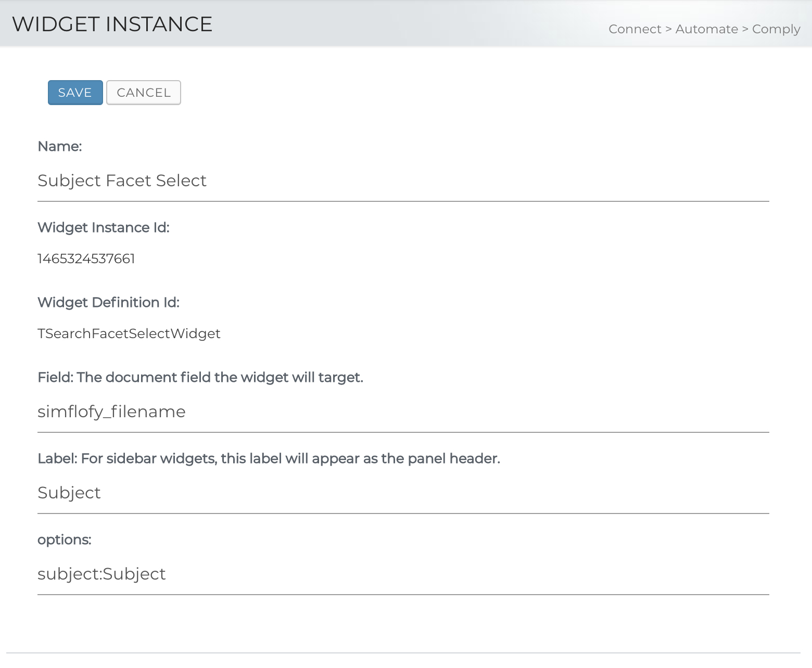Click the 'Label: For sidebar widgets' description
This screenshot has height=668, width=812.
point(268,458)
